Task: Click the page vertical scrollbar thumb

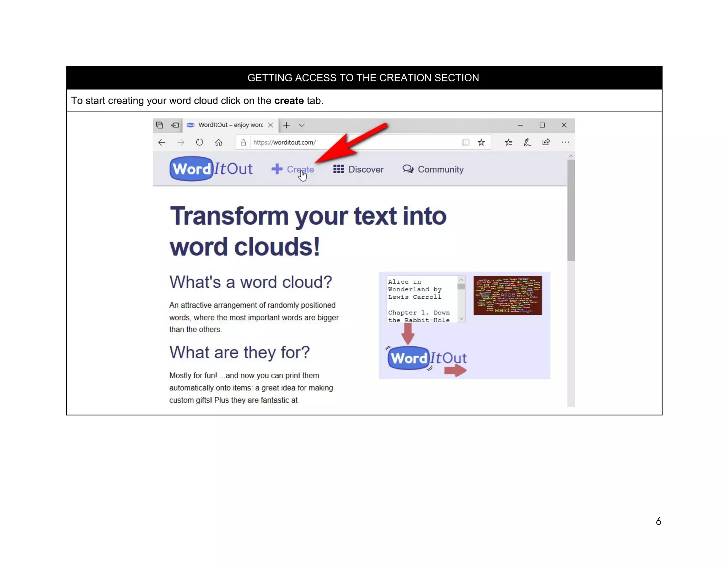Action: pyautogui.click(x=571, y=210)
